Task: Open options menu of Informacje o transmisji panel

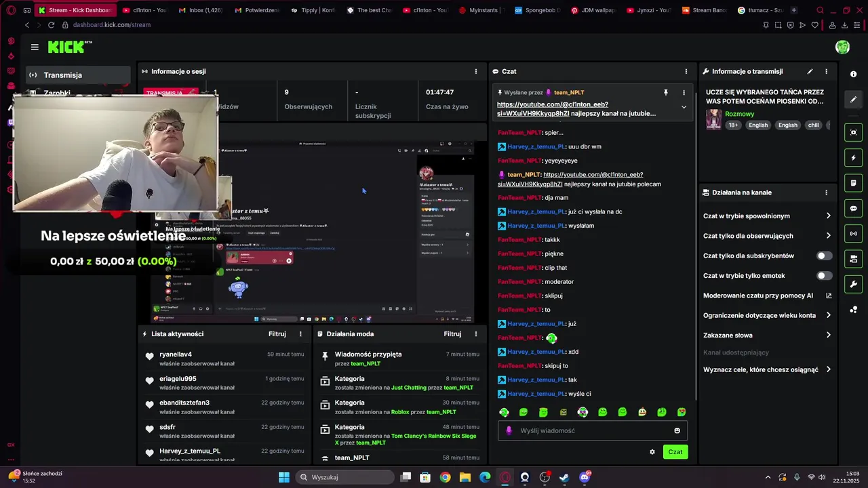Action: [x=826, y=71]
